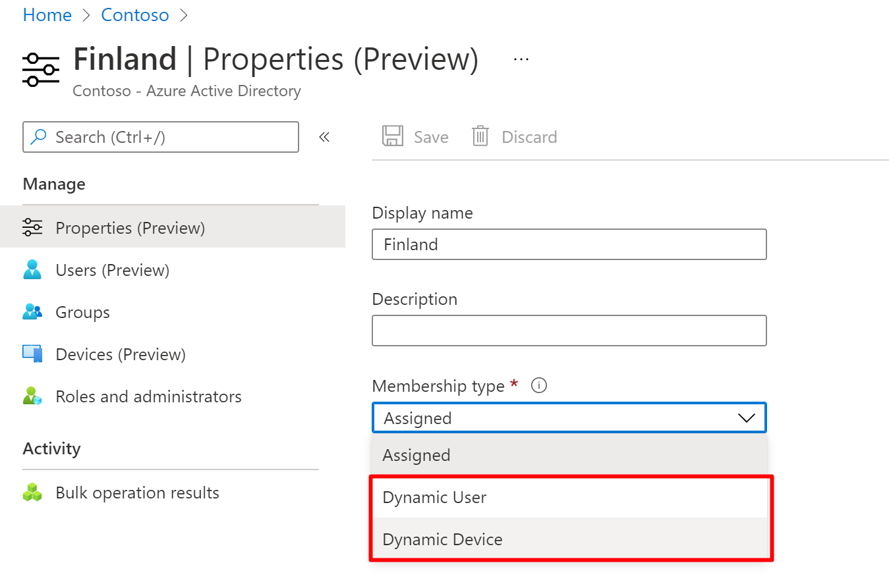Open Properties (Preview) menu item

coord(130,228)
